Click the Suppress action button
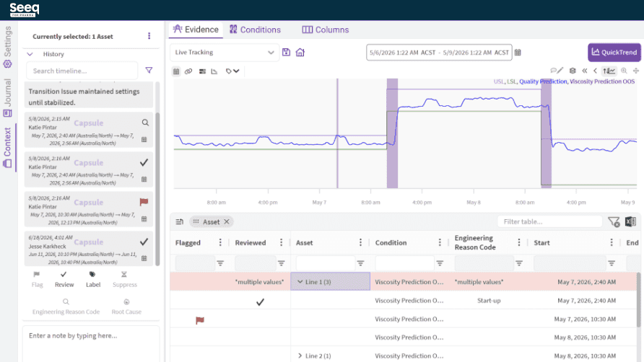Viewport: 644px width, 362px height. click(124, 279)
